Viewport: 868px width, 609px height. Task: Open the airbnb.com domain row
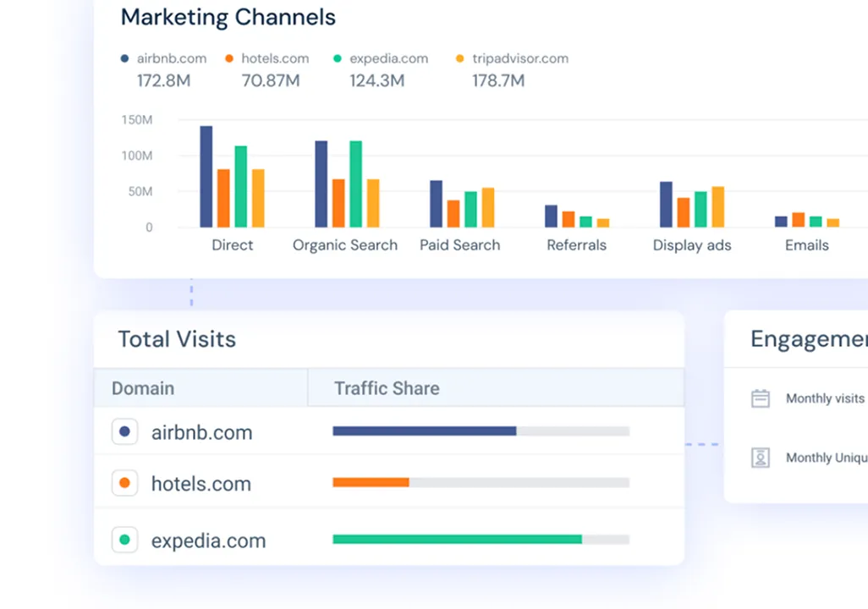point(201,432)
